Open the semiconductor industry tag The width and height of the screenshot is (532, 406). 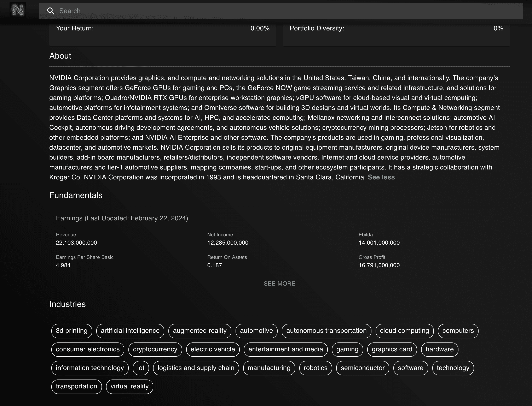pos(362,368)
